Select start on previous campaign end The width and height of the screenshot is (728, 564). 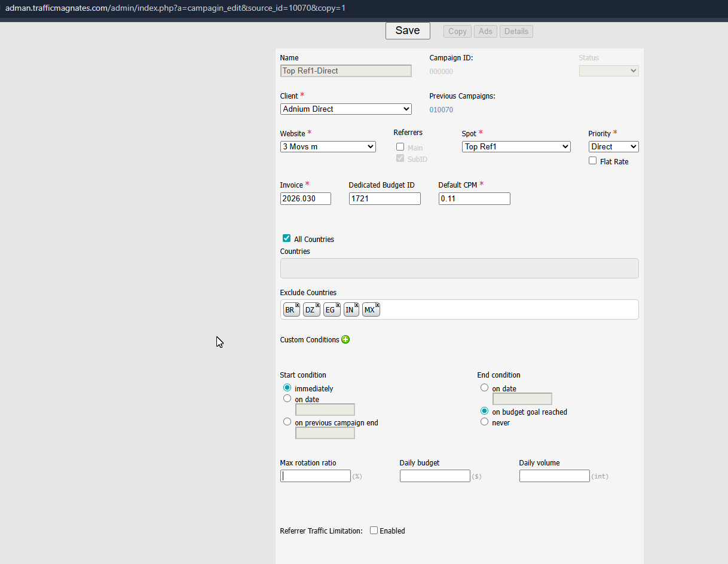(287, 422)
